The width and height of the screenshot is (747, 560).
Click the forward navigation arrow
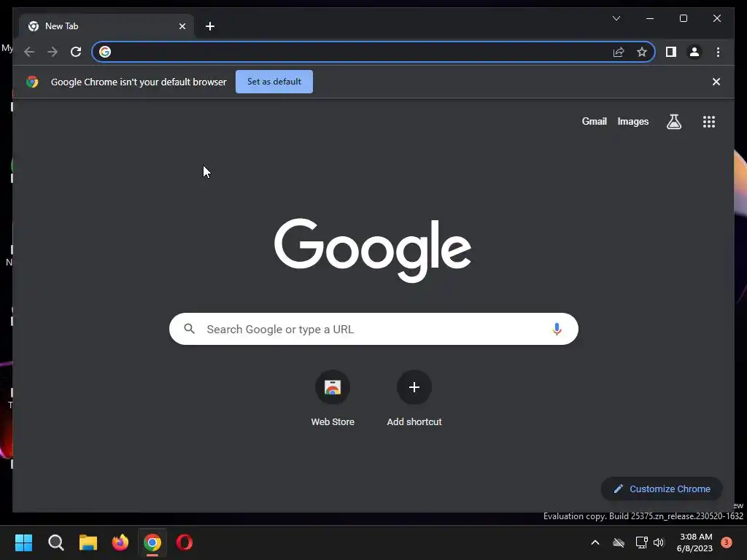pos(53,52)
